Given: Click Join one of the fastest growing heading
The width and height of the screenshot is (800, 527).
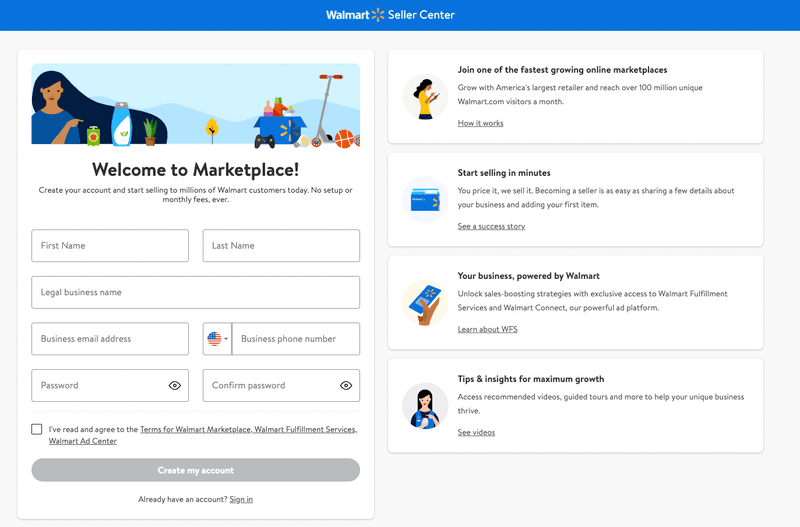Looking at the screenshot, I should point(562,70).
